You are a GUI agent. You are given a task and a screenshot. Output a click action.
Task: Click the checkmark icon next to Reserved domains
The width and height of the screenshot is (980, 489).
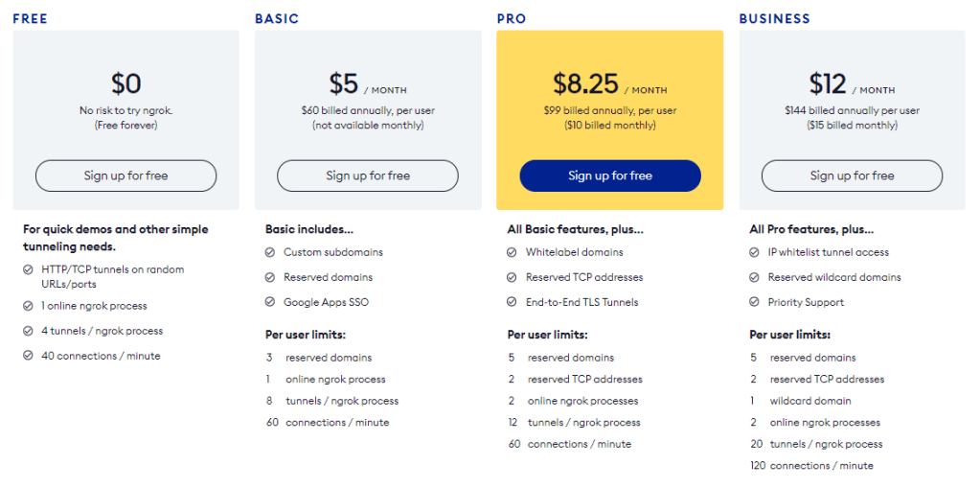pyautogui.click(x=270, y=277)
